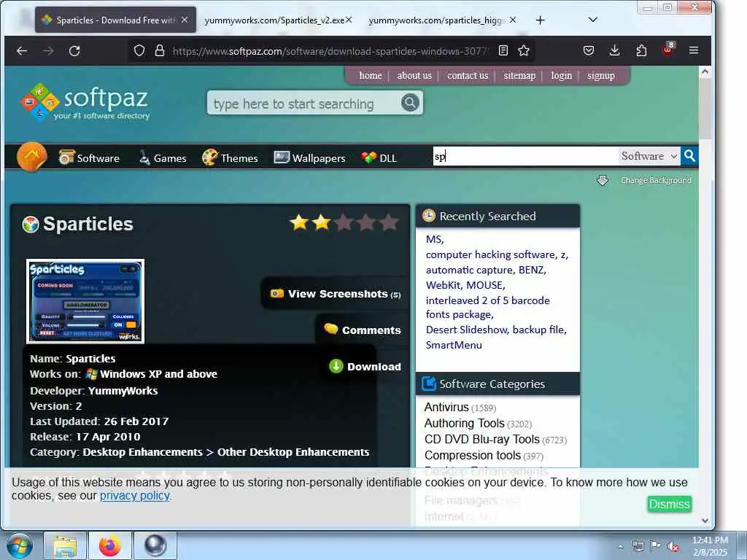The width and height of the screenshot is (747, 560).
Task: List all tabs with chevron
Action: click(x=592, y=20)
